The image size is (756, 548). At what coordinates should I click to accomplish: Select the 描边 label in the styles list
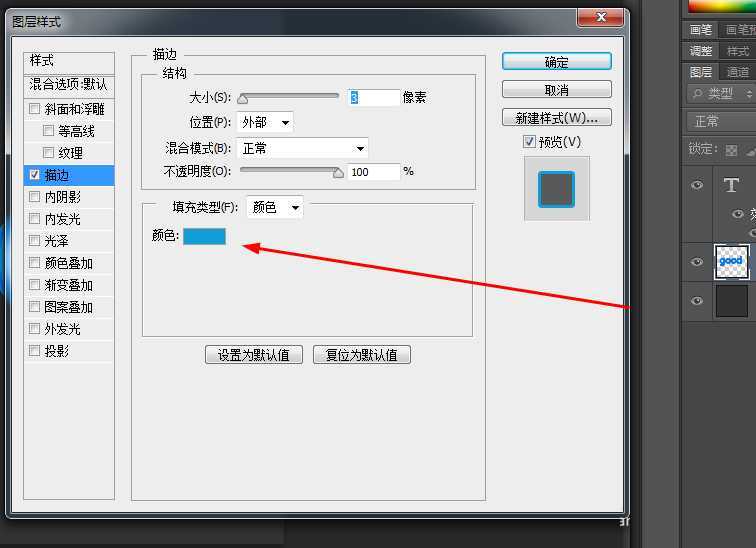pos(57,175)
